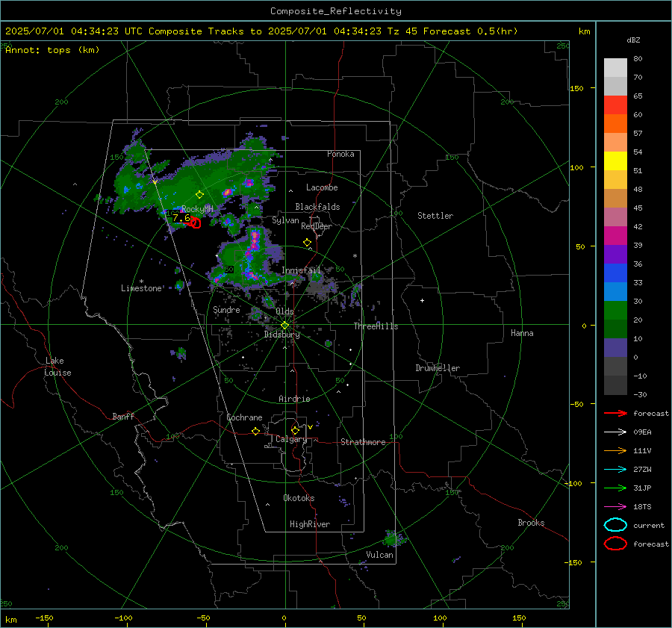Viewport: 672px width, 628px height.
Task: Click the Sylvan label
Action: (285, 220)
